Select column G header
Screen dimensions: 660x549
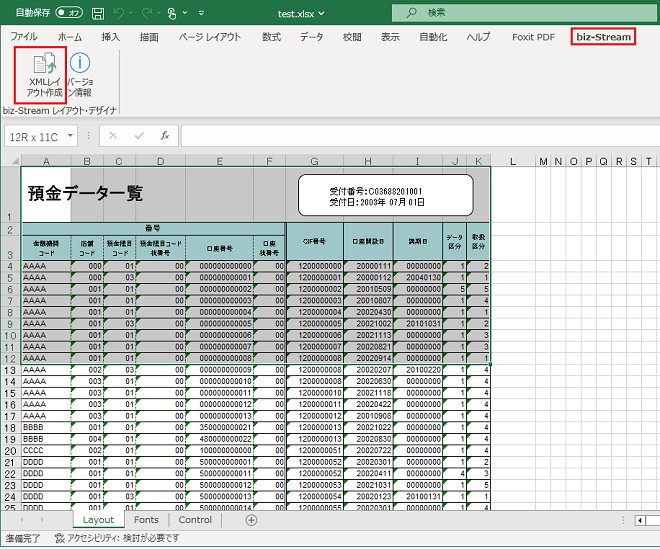tap(314, 161)
